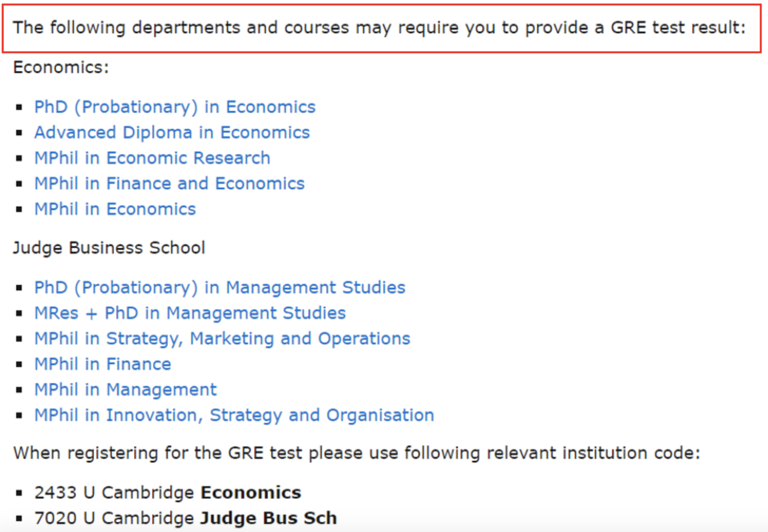Open MPhil in Economic Research course page
The height and width of the screenshot is (532, 768).
point(152,158)
